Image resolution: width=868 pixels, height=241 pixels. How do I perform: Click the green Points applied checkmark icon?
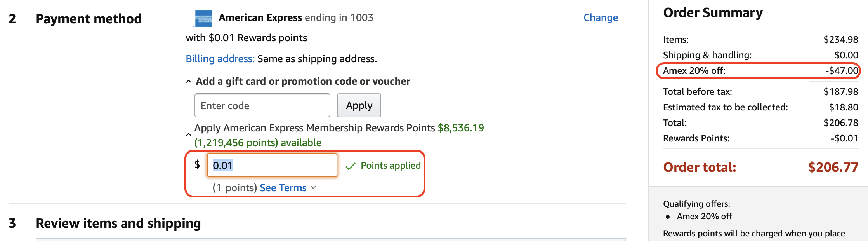[351, 166]
